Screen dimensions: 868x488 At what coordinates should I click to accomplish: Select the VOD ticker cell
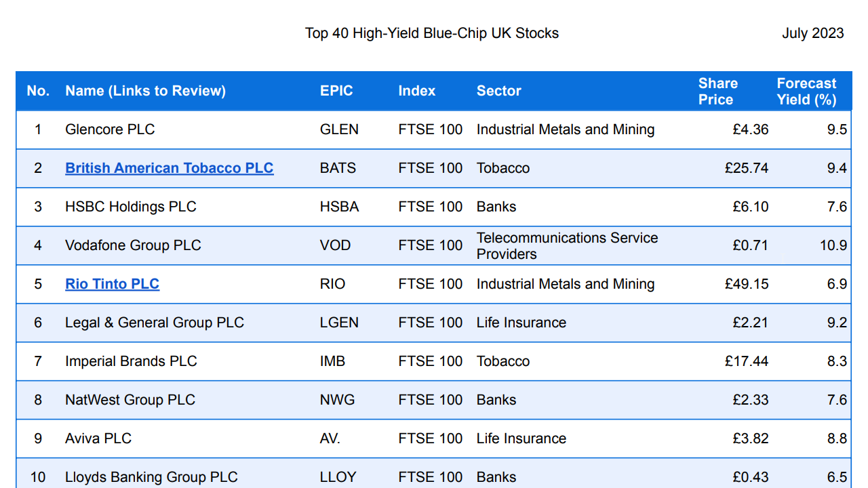pyautogui.click(x=335, y=245)
